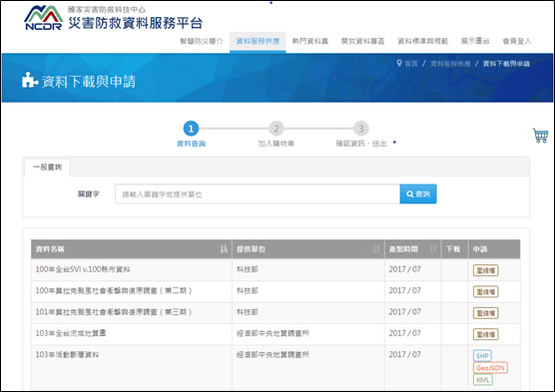Open 智慧防災簡介 menu item
Image resolution: width=555 pixels, height=392 pixels.
[x=202, y=41]
